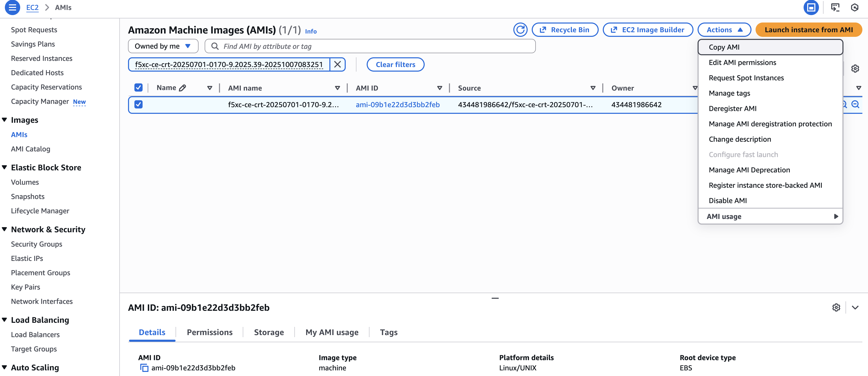Screen dimensions: 868x376
Task: Deselect the f5xc AMI row checkbox
Action: (x=138, y=105)
